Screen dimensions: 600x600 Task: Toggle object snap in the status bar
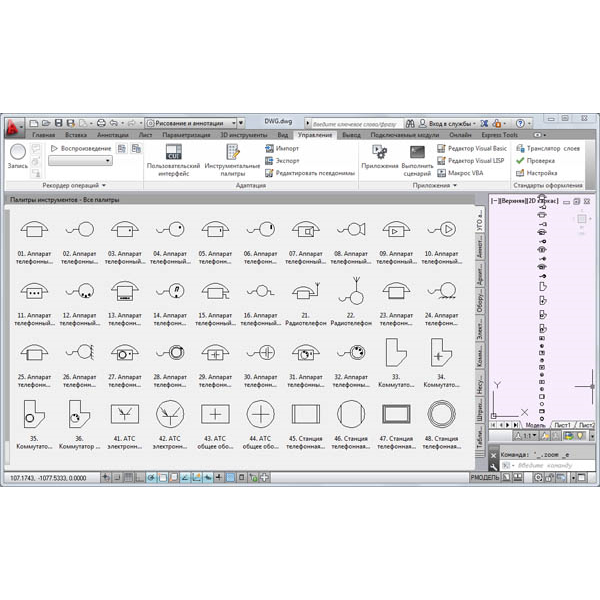pyautogui.click(x=162, y=477)
